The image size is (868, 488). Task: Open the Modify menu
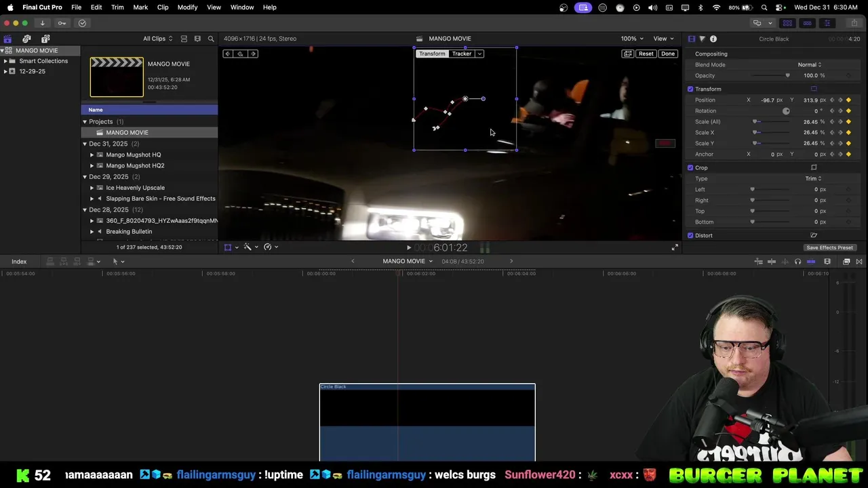187,7
